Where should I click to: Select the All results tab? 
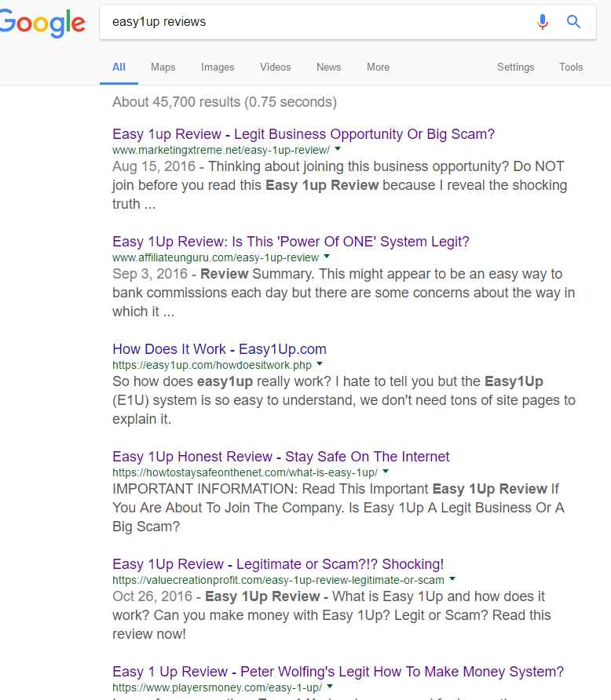[119, 67]
